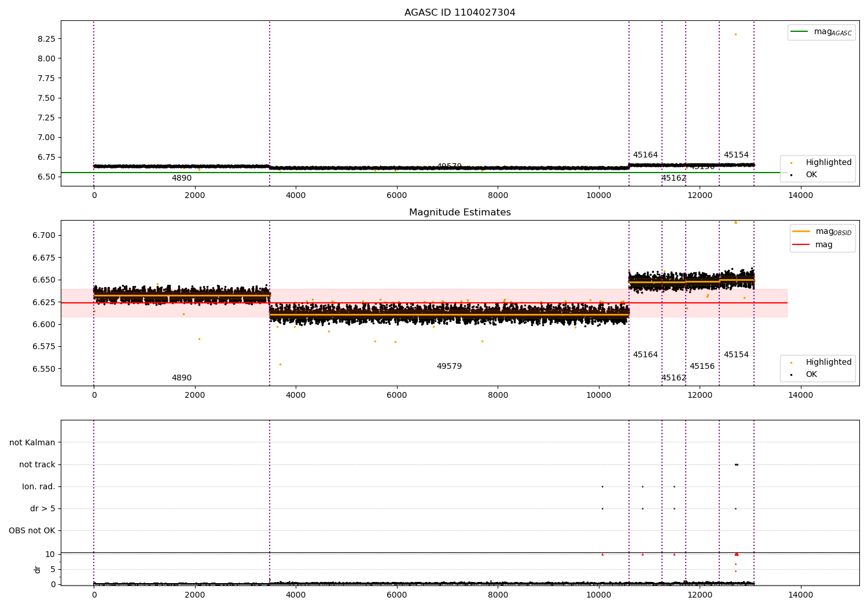The height and width of the screenshot is (608, 868).
Task: Click the not Kalman axis label
Action: [32, 442]
